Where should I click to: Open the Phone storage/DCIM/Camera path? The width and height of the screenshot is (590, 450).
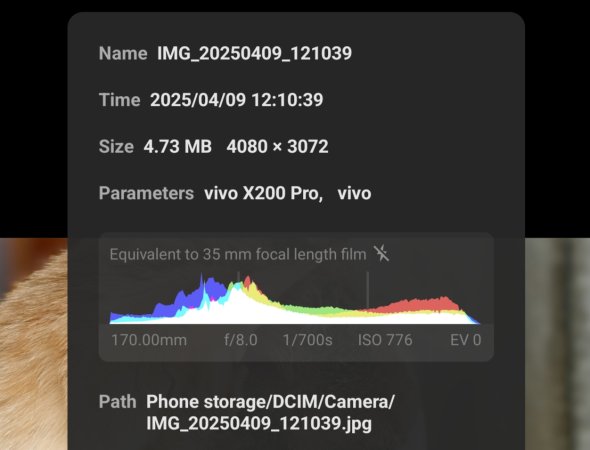tap(270, 412)
